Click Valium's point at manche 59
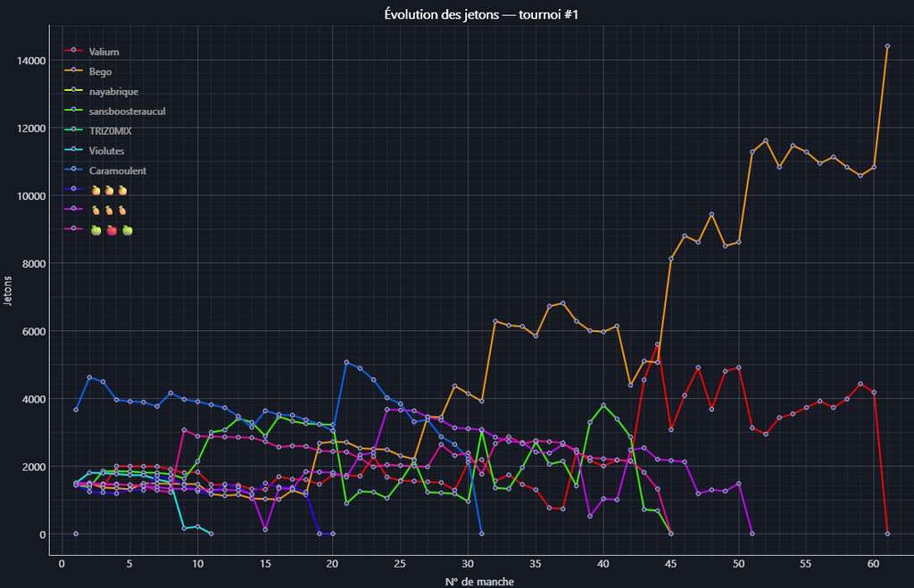The image size is (914, 588). click(860, 384)
